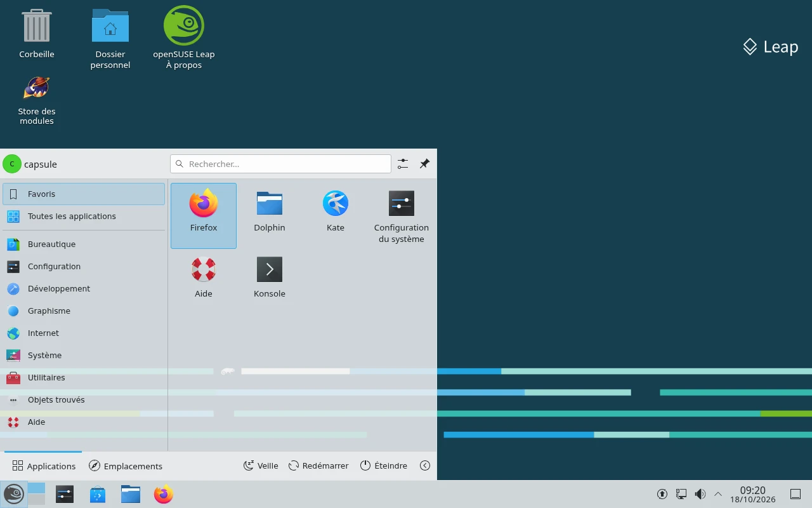Open Store des modules desktop shortcut
Image resolution: width=812 pixels, height=508 pixels.
[x=37, y=100]
